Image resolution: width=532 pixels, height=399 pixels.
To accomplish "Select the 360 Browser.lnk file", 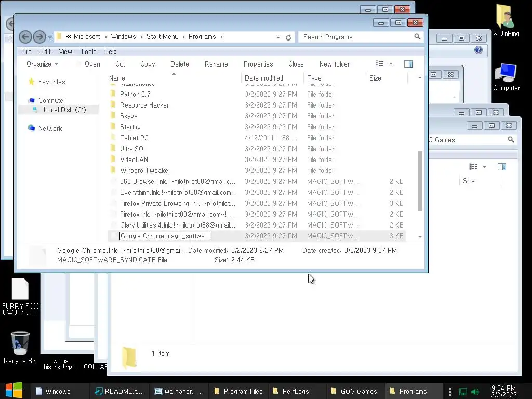I will click(x=177, y=181).
